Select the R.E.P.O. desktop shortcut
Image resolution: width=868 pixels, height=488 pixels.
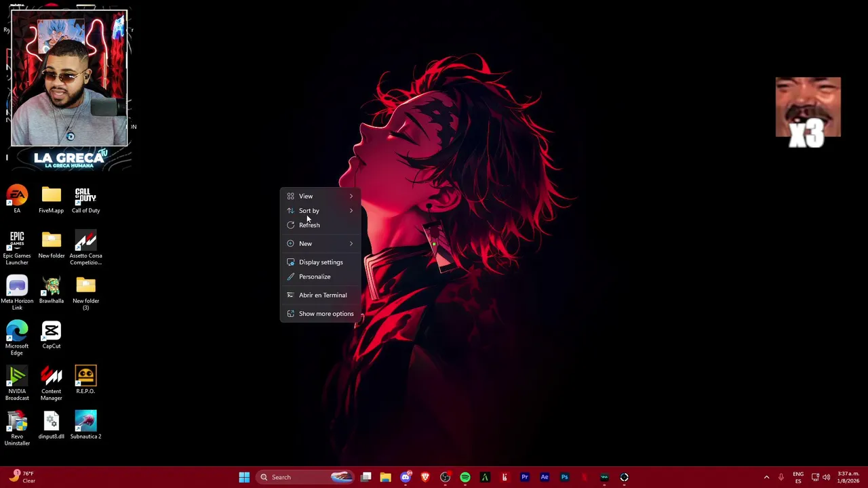[x=85, y=380]
